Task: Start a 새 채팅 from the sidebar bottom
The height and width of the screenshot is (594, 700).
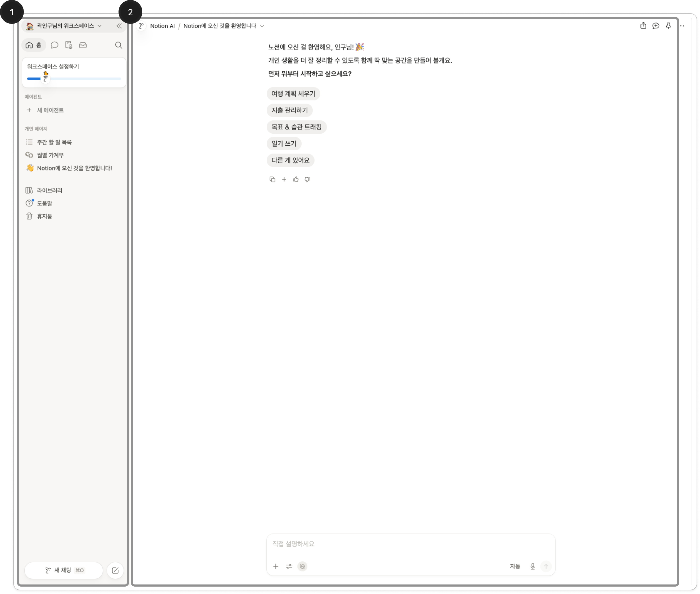Action: [x=63, y=570]
